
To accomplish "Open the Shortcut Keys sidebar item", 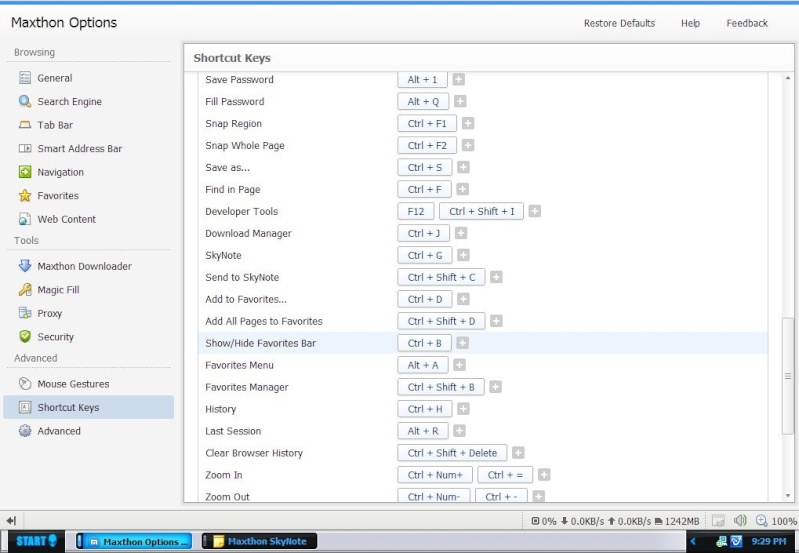I will (x=88, y=407).
